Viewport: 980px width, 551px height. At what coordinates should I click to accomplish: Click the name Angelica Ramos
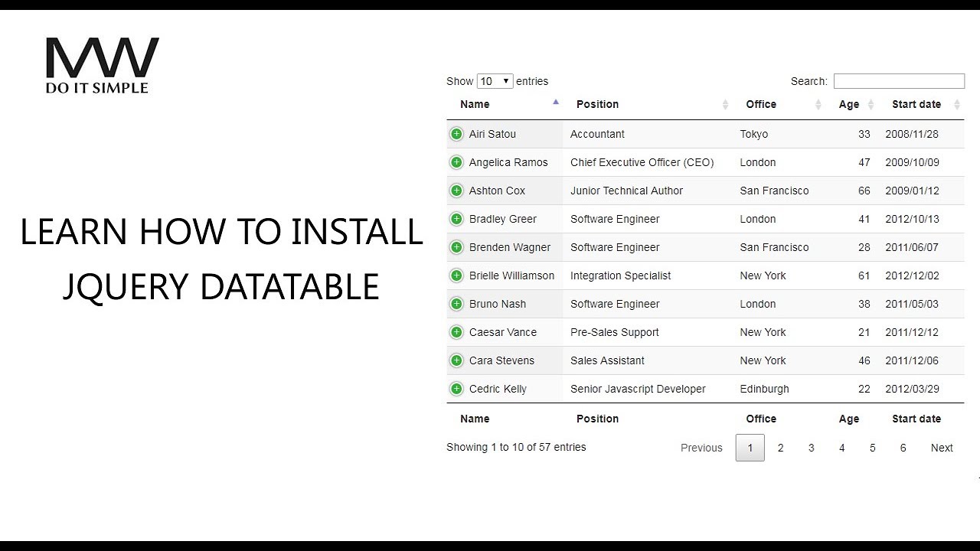pyautogui.click(x=508, y=162)
